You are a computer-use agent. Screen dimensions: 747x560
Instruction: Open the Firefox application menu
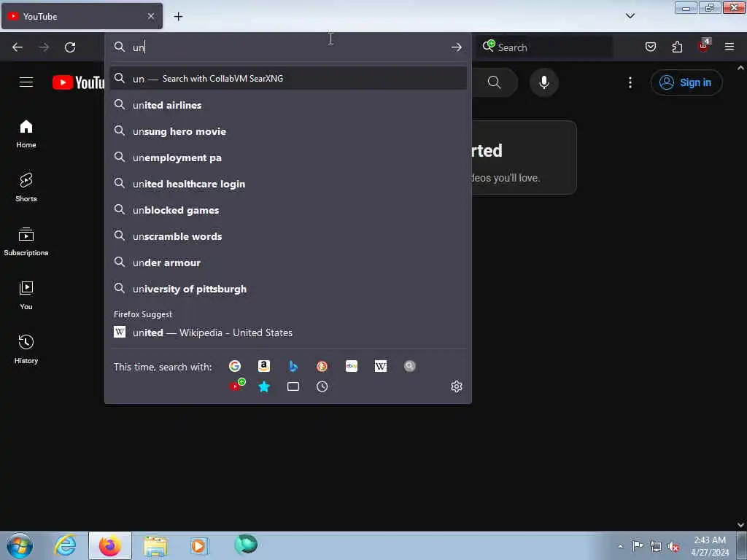(x=729, y=47)
